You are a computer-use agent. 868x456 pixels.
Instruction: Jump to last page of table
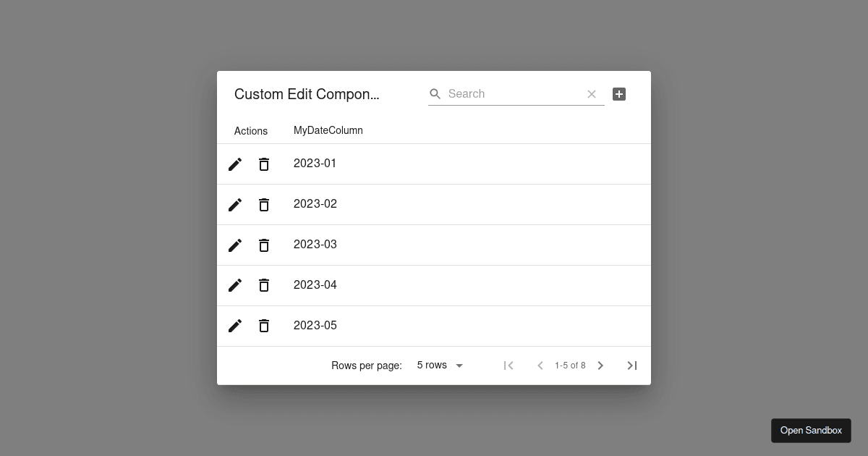[632, 366]
